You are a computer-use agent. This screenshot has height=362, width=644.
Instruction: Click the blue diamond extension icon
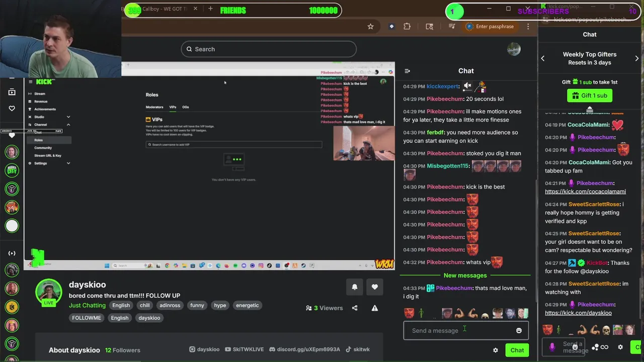click(391, 27)
